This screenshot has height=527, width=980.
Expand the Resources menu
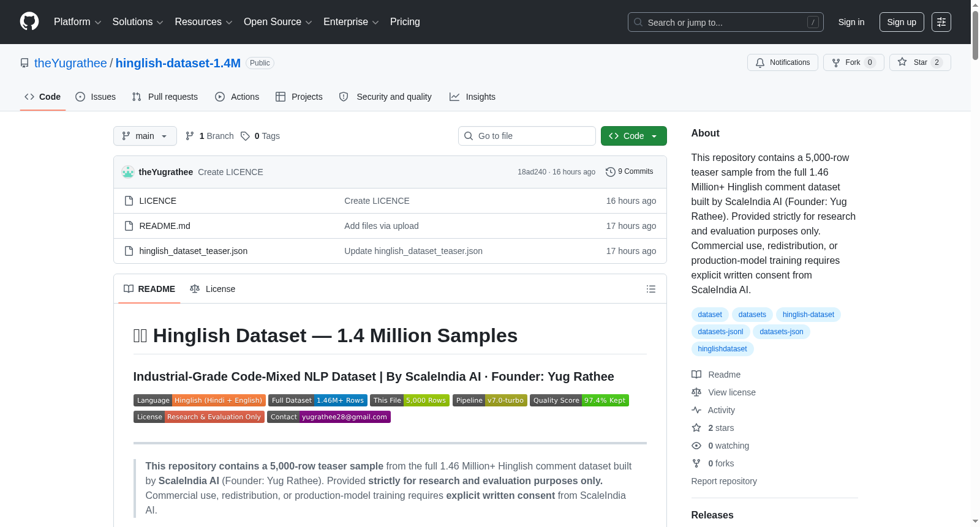coord(203,22)
